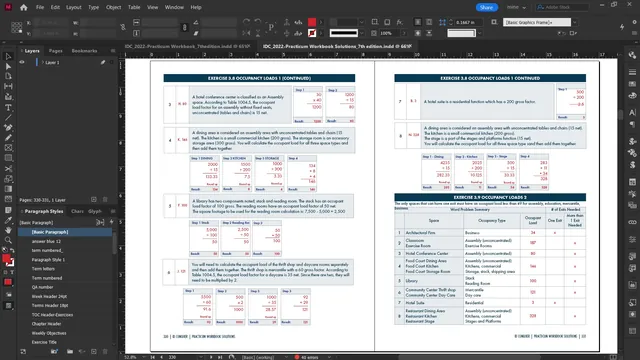Switch to the Bookmarks tab
The height and width of the screenshot is (360, 640).
coord(84,51)
